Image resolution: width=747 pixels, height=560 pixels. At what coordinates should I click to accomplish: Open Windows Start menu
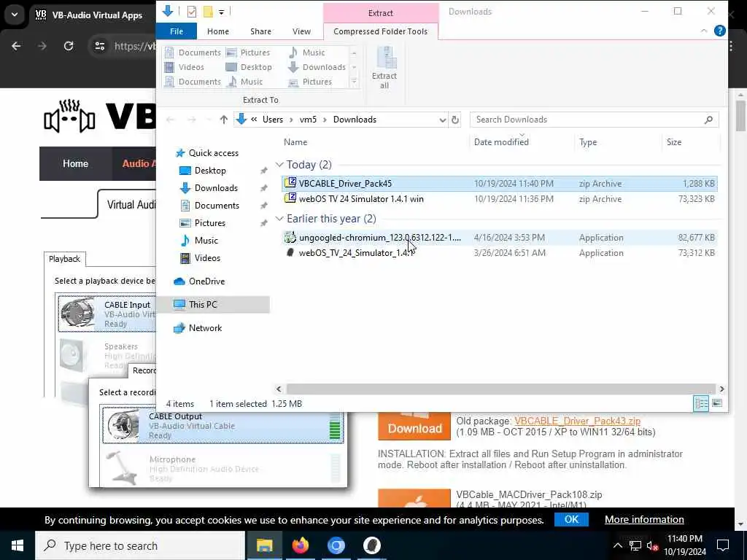click(18, 545)
